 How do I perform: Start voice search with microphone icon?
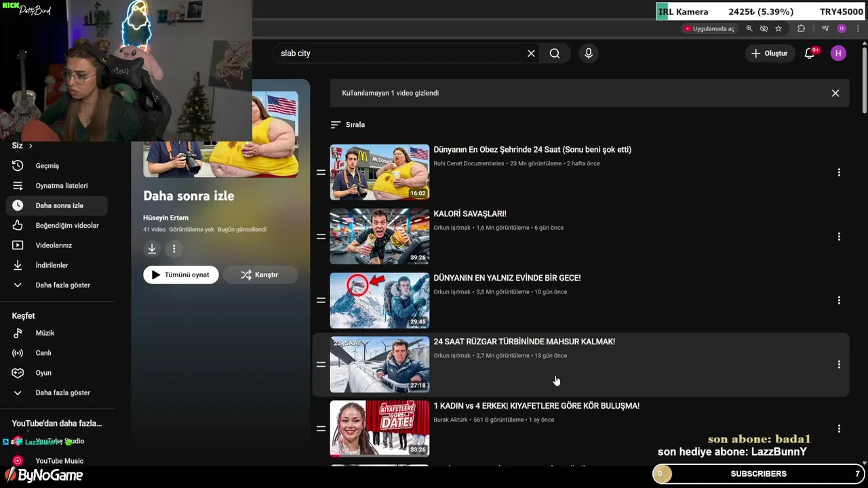[x=589, y=54]
